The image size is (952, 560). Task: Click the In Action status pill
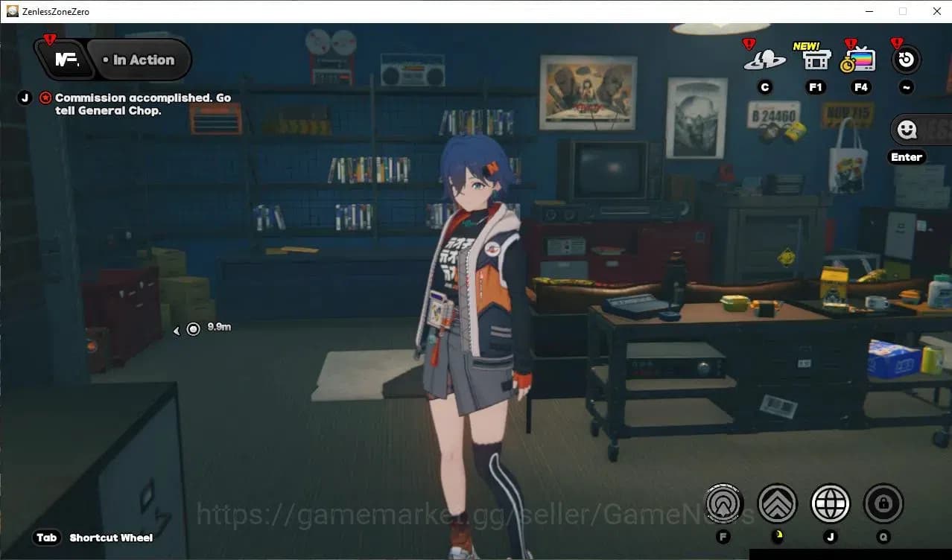(x=139, y=60)
